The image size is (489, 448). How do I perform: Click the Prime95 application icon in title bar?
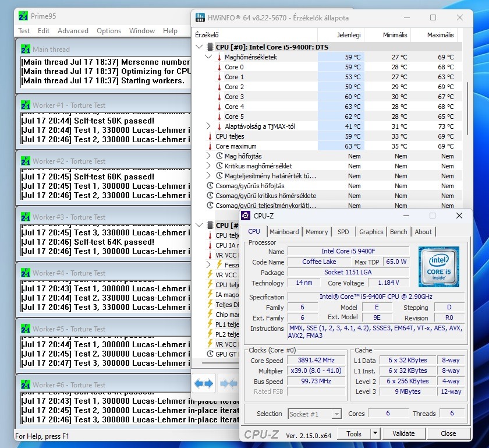tap(23, 16)
